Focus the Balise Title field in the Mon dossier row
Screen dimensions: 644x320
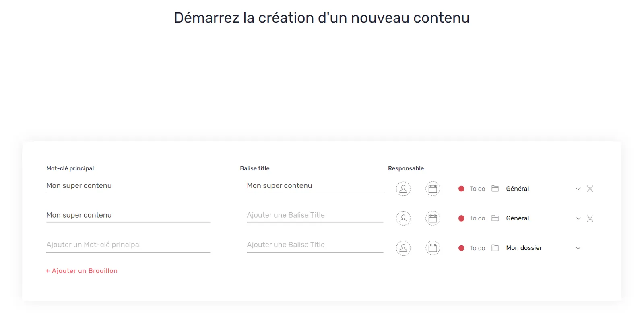click(315, 245)
